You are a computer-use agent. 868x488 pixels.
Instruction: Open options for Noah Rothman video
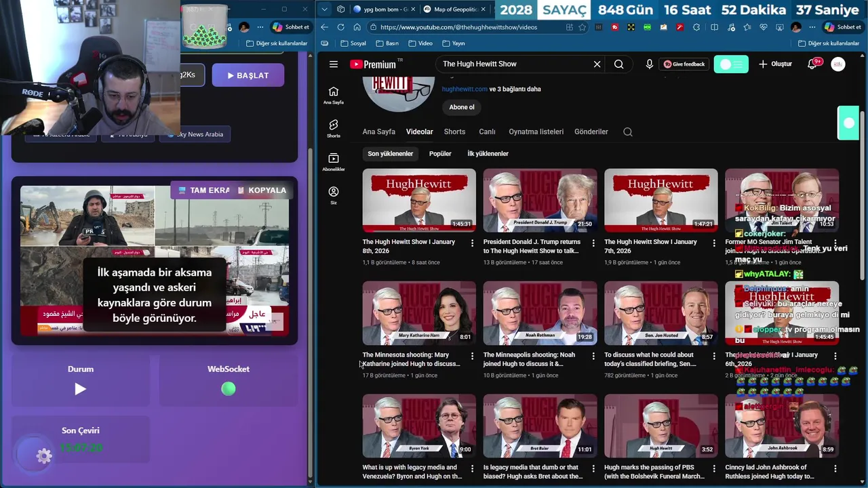pos(593,356)
